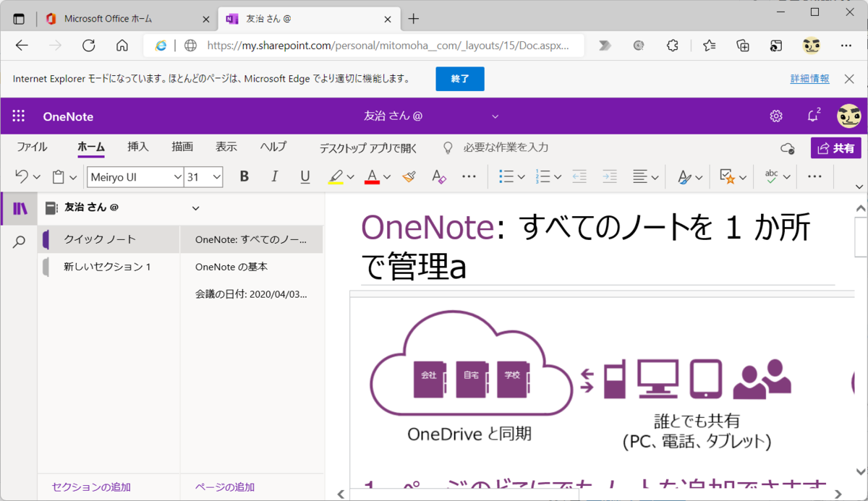Click the lightbulb Tell Me icon
The image size is (868, 501).
(448, 147)
